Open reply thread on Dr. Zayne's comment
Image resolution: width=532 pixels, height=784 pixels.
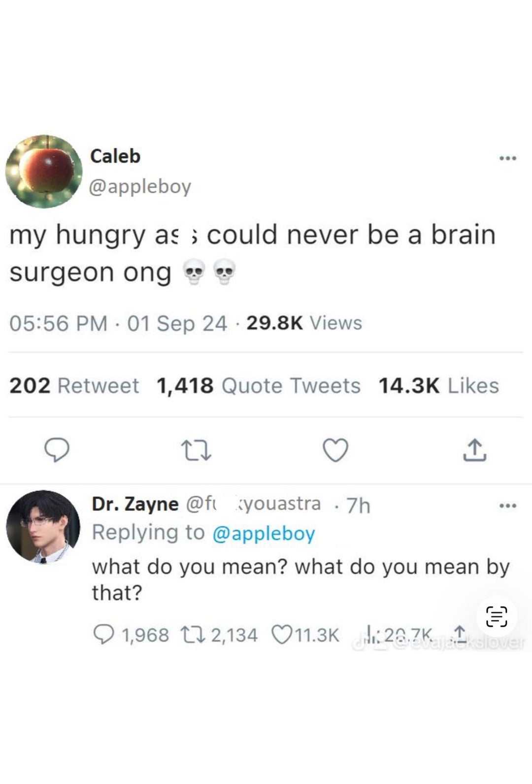(103, 634)
